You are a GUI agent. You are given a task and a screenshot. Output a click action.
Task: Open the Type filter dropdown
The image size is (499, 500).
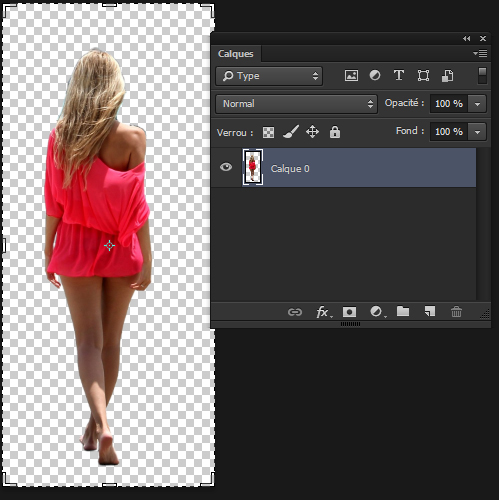tap(269, 76)
